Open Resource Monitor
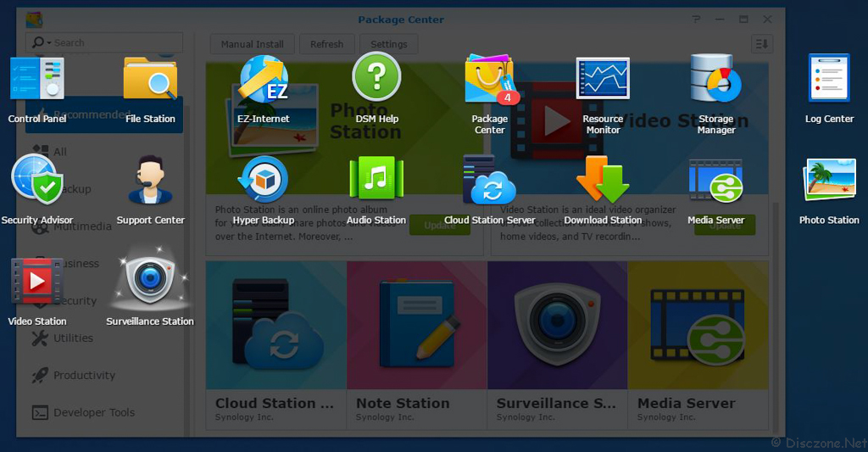Viewport: 868px width, 452px height. click(x=603, y=78)
